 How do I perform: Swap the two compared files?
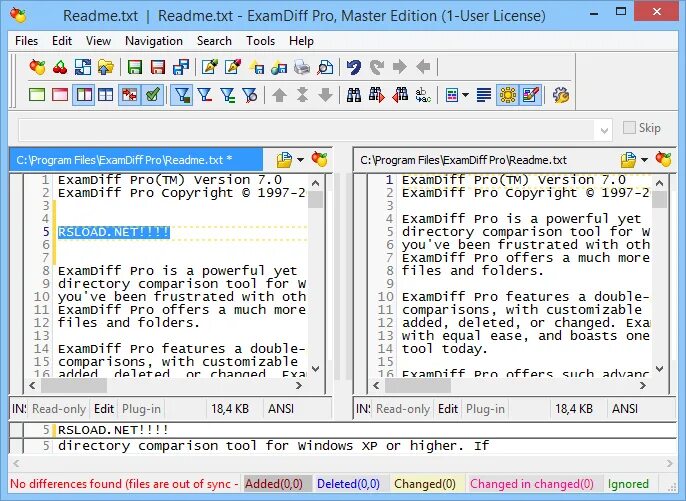coord(83,67)
